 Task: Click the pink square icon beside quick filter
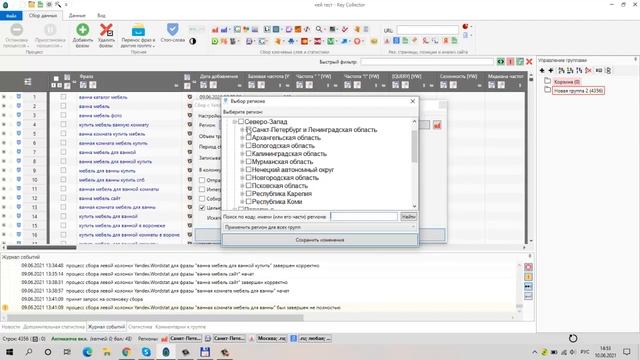tap(510, 62)
